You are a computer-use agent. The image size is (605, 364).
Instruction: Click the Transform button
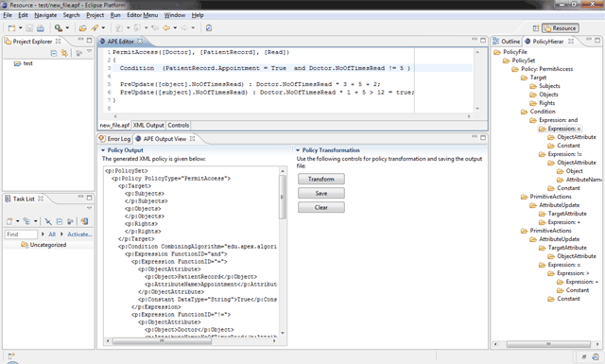[321, 179]
